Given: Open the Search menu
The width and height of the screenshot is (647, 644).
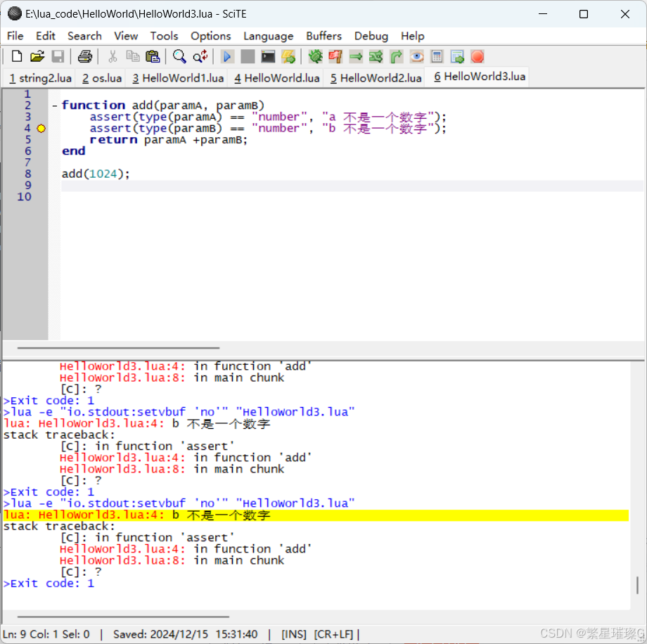Looking at the screenshot, I should click(84, 37).
